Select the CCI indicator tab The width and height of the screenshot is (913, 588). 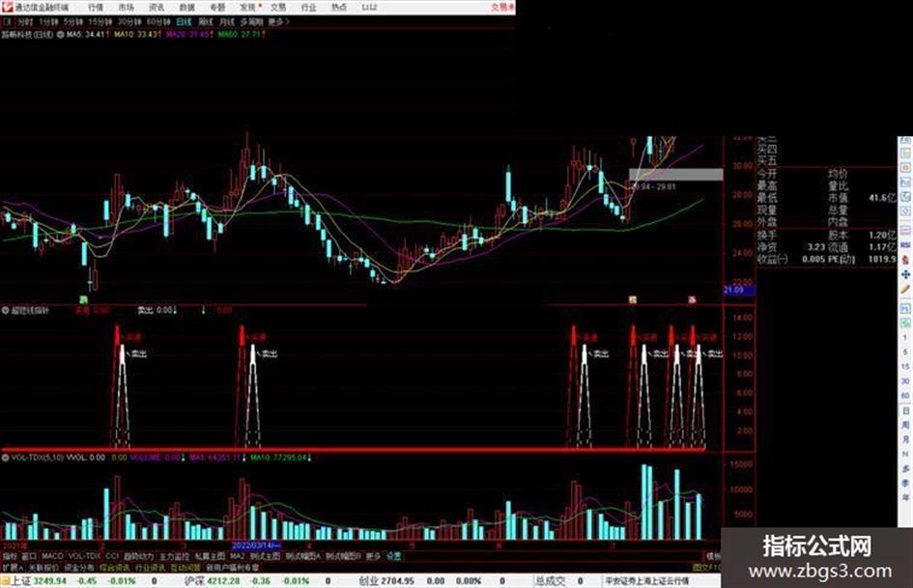click(x=112, y=556)
